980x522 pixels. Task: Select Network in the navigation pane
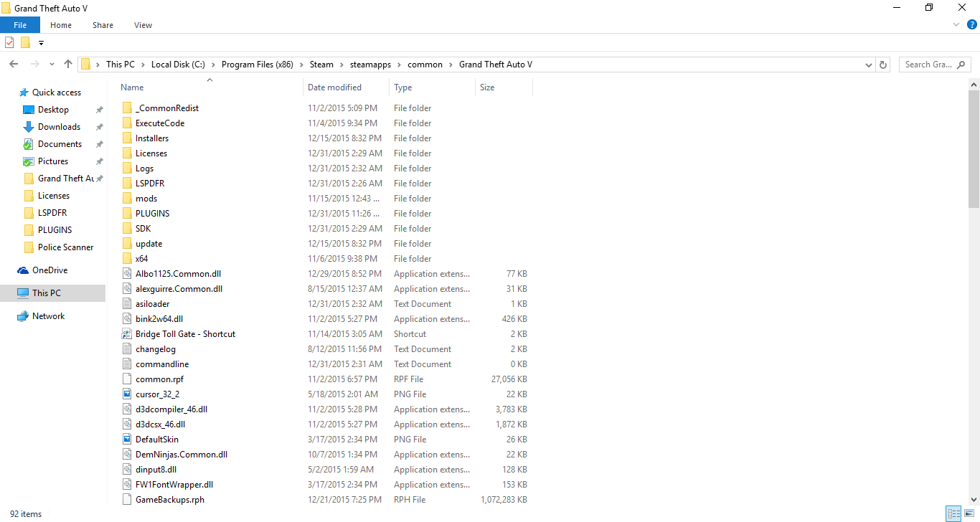pos(48,316)
